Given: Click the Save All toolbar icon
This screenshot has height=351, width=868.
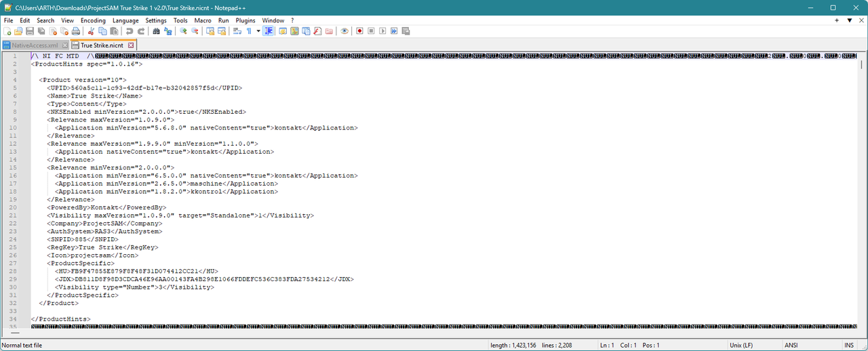Looking at the screenshot, I should click(x=41, y=31).
